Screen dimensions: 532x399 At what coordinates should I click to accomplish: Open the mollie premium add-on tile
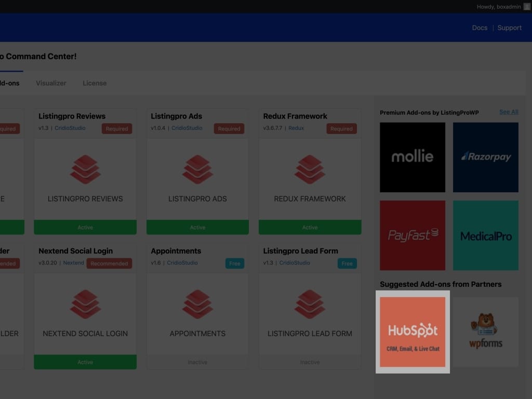point(412,157)
